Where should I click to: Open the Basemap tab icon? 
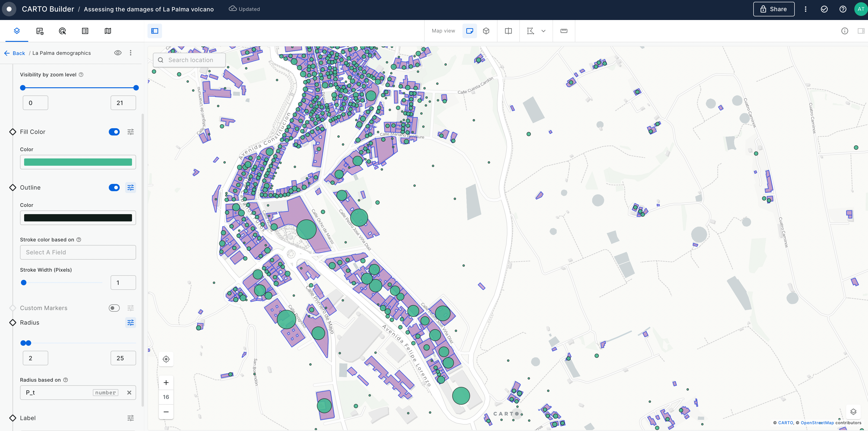click(x=108, y=31)
